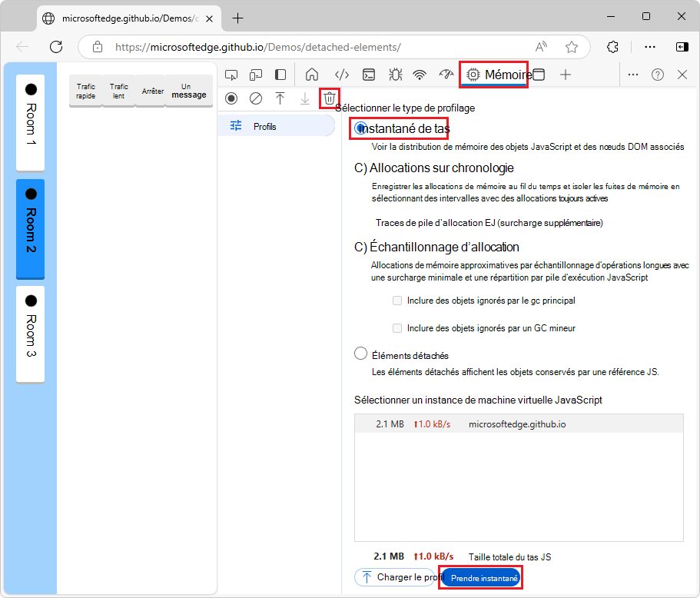Open the Network wifi icon tool
Viewport: 700px width, 598px height.
click(420, 75)
